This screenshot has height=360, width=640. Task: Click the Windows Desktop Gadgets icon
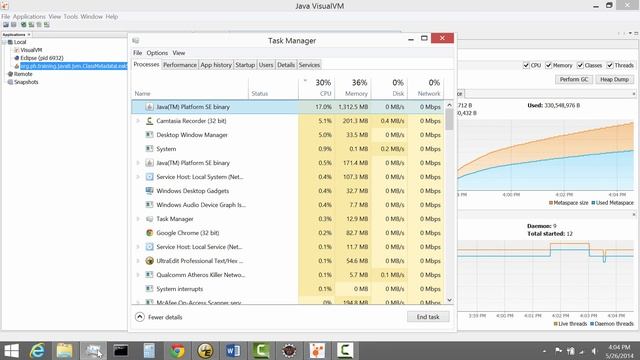click(x=149, y=191)
